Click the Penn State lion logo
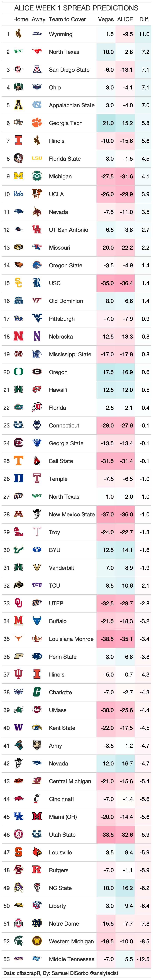Screen dimensions: 153x980 click(37, 656)
